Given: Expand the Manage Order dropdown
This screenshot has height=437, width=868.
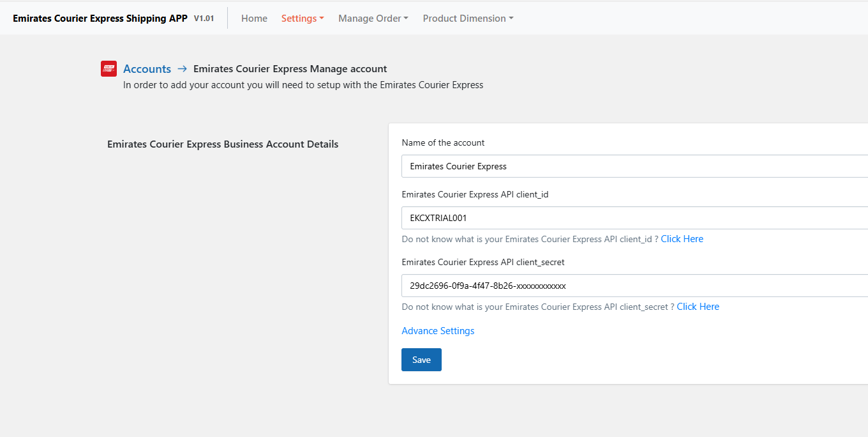Looking at the screenshot, I should point(373,19).
